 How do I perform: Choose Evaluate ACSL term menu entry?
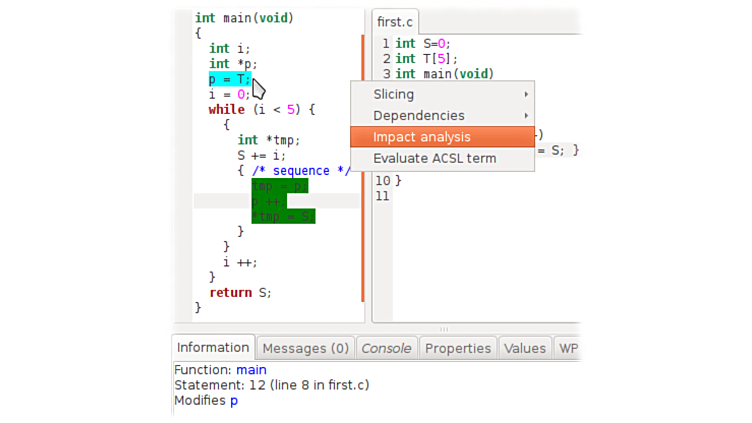[x=434, y=158]
